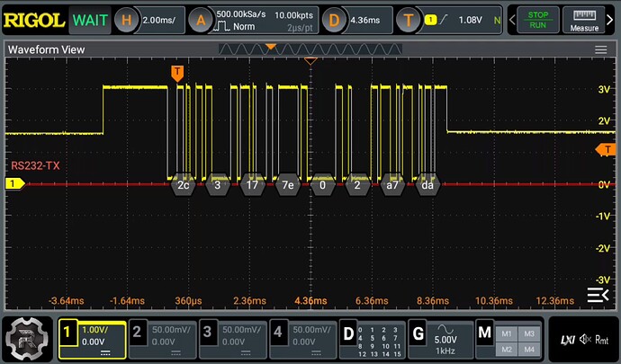This screenshot has width=621, height=364.
Task: Select the decoded byte 17
Action: coord(252,185)
